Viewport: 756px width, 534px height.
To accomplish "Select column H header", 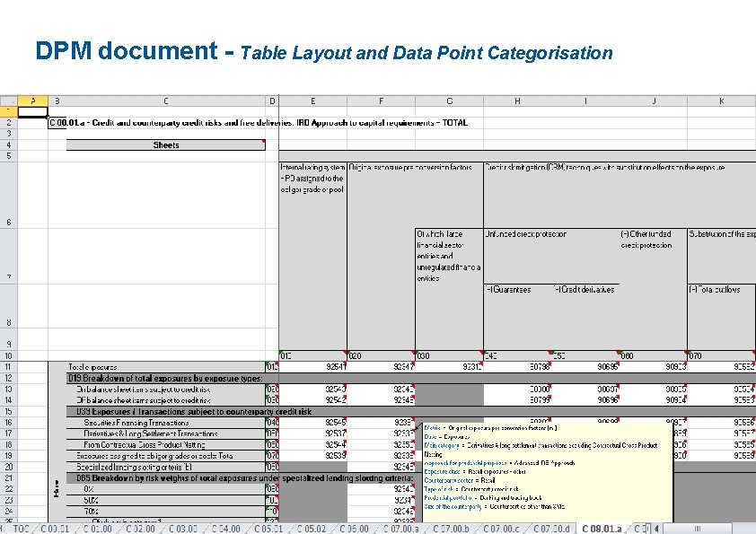I will pos(517,101).
